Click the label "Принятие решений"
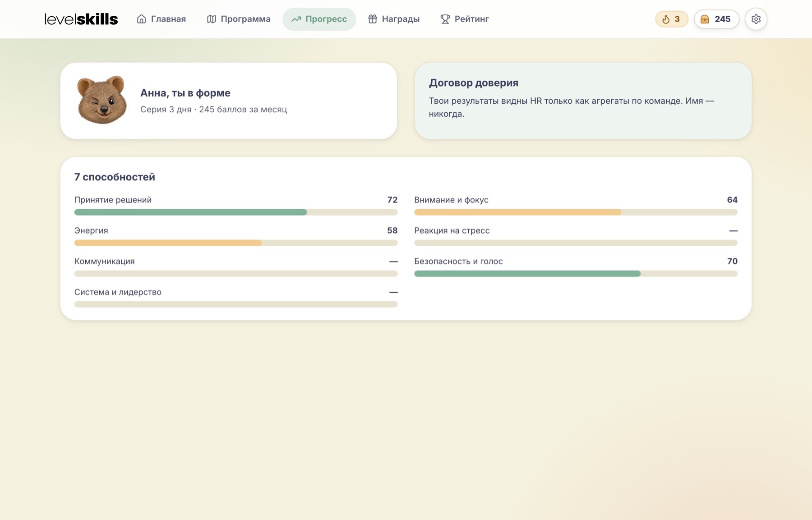The image size is (812, 520). (x=113, y=200)
